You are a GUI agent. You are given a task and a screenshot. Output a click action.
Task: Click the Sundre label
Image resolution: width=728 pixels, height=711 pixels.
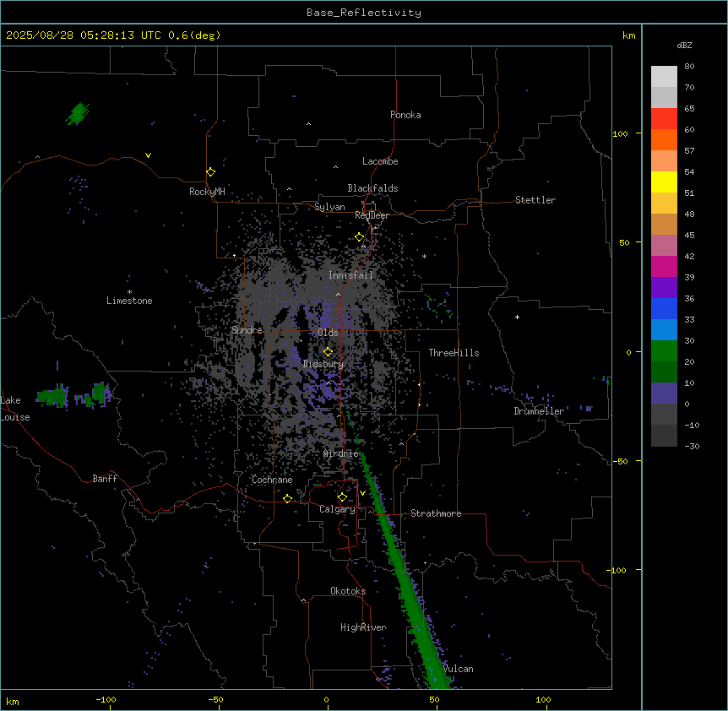pyautogui.click(x=247, y=330)
